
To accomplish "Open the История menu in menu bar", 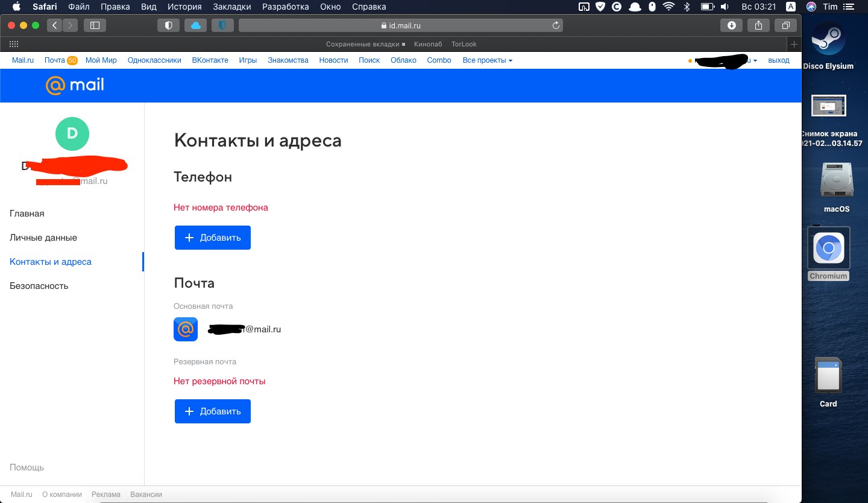I will click(x=184, y=7).
